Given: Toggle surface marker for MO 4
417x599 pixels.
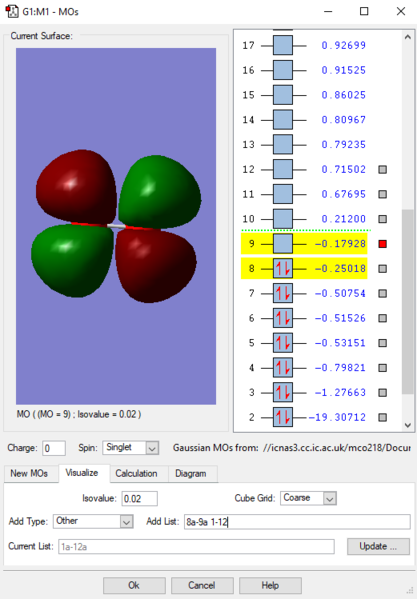Looking at the screenshot, I should click(382, 367).
